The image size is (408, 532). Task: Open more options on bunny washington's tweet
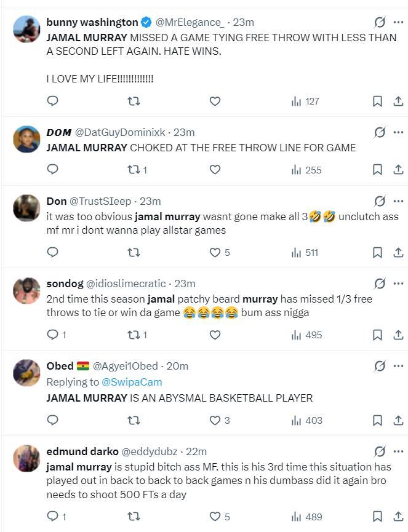point(398,22)
